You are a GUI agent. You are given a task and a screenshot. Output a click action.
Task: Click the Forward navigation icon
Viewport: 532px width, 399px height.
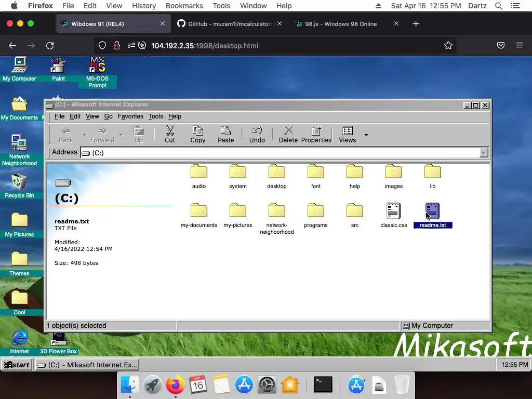click(102, 135)
